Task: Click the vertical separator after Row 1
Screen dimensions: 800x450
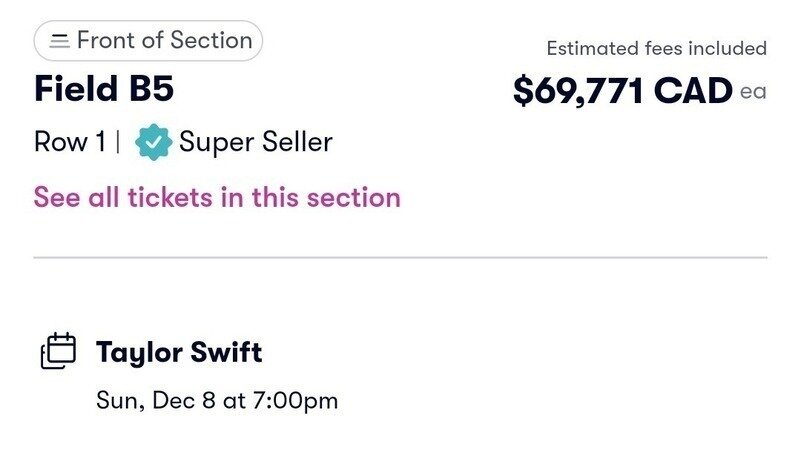Action: click(x=118, y=142)
